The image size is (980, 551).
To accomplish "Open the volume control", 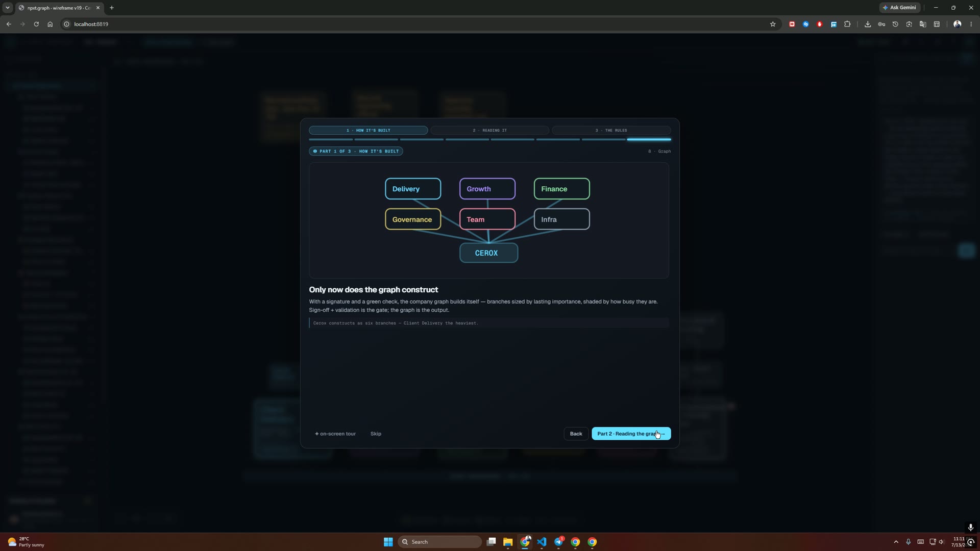I will tap(942, 542).
